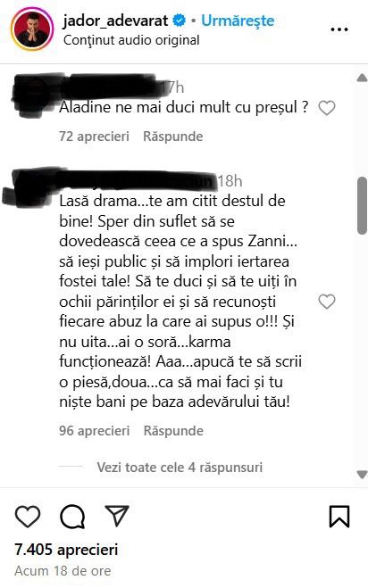
Task: View who liked via '7.405 aprecieri'
Action: click(x=66, y=550)
